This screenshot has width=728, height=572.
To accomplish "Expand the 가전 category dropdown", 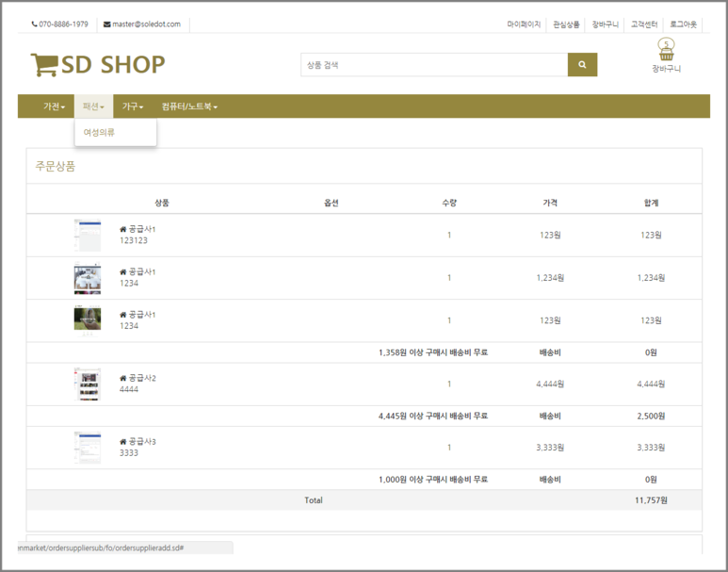I will pos(54,106).
